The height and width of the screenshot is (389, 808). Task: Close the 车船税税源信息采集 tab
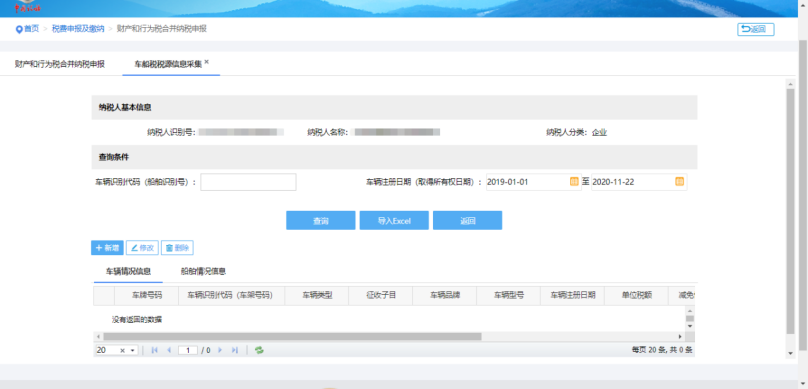tap(207, 61)
